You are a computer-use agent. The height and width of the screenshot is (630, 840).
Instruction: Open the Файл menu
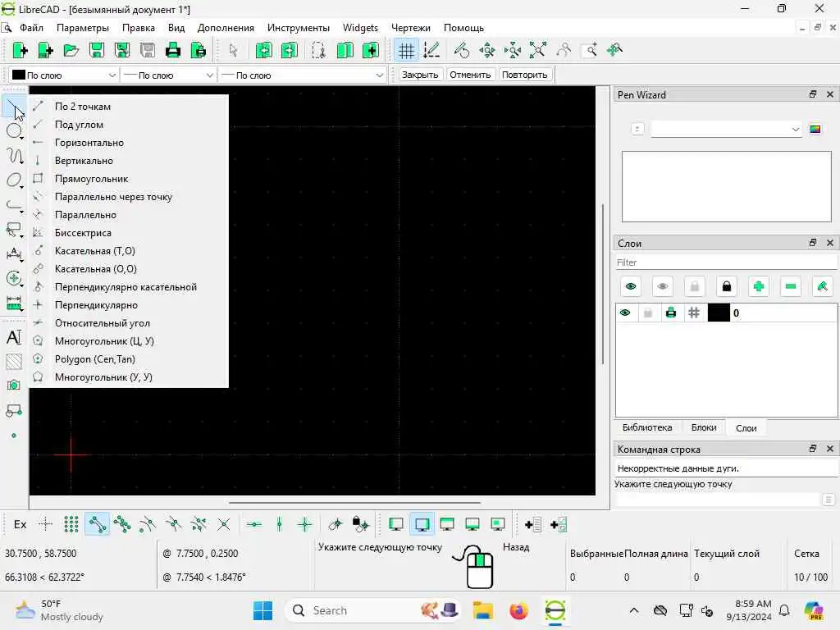[32, 28]
